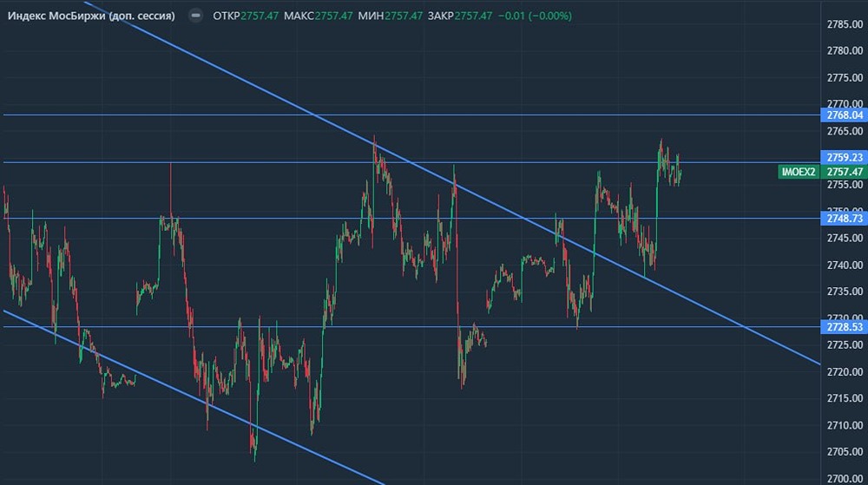Image resolution: width=868 pixels, height=485 pixels.
Task: Select the МАКС 2757.47 high value
Action: coord(319,16)
